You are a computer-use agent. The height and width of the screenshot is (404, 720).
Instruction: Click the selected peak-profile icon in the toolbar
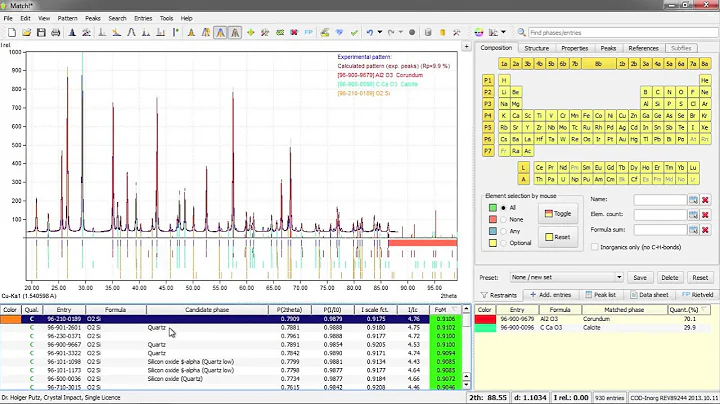[220, 33]
